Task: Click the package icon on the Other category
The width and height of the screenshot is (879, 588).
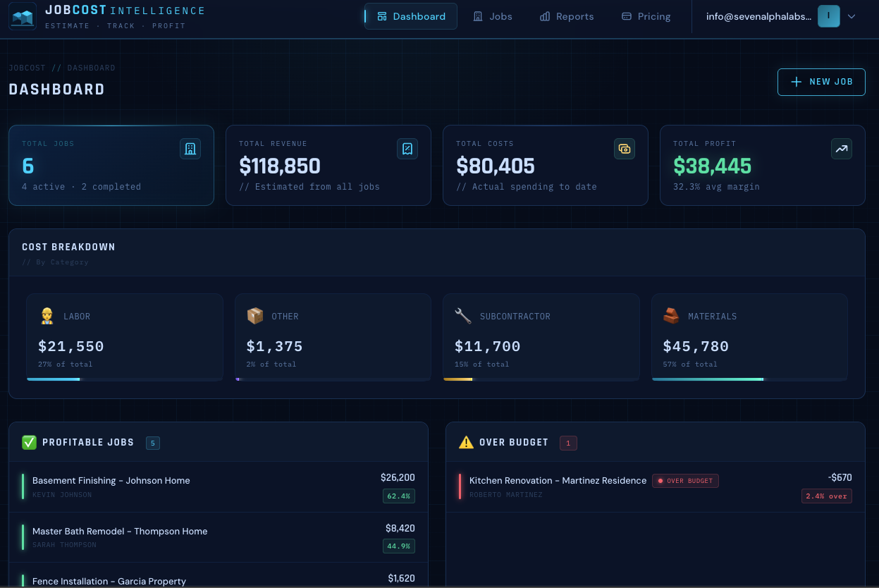Action: [x=254, y=316]
